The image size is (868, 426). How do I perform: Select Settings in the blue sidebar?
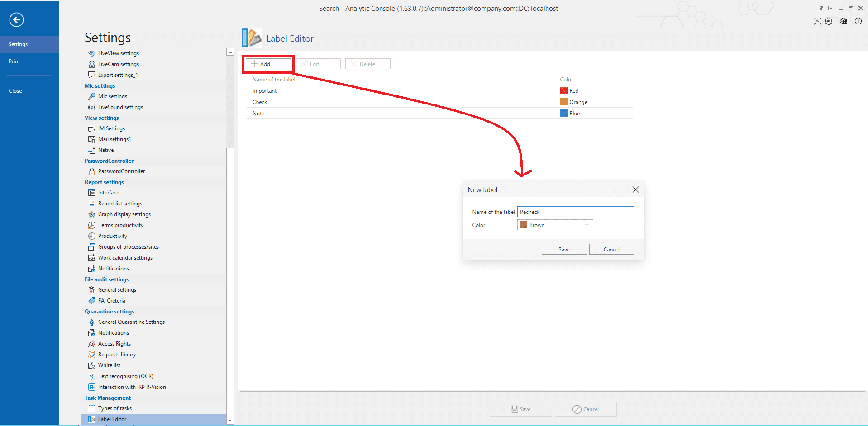tap(29, 44)
